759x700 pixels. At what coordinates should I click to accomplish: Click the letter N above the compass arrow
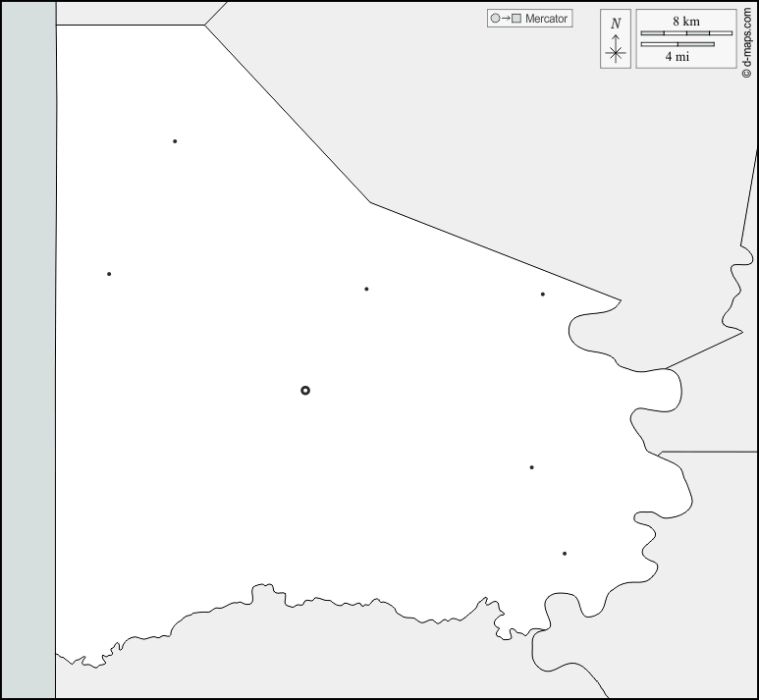pos(616,23)
